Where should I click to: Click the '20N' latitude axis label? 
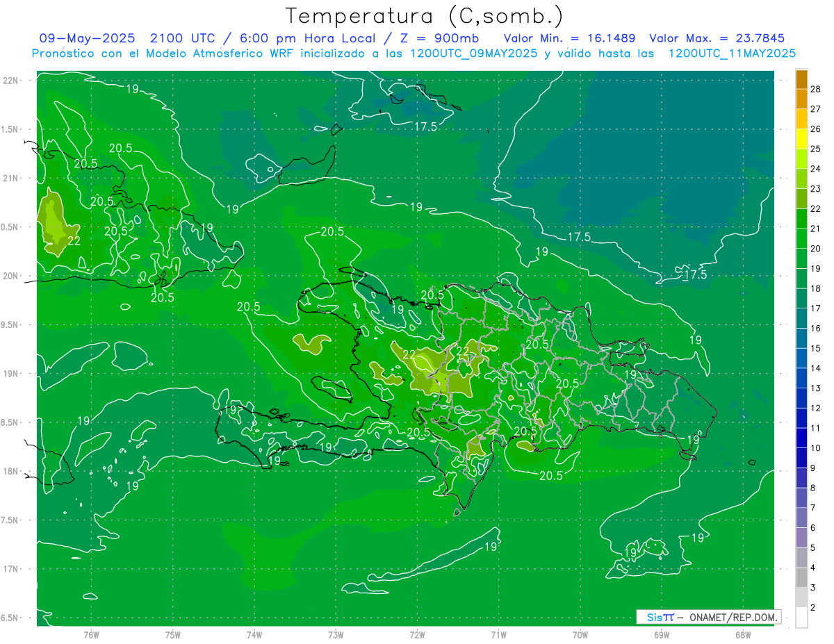[x=12, y=276]
